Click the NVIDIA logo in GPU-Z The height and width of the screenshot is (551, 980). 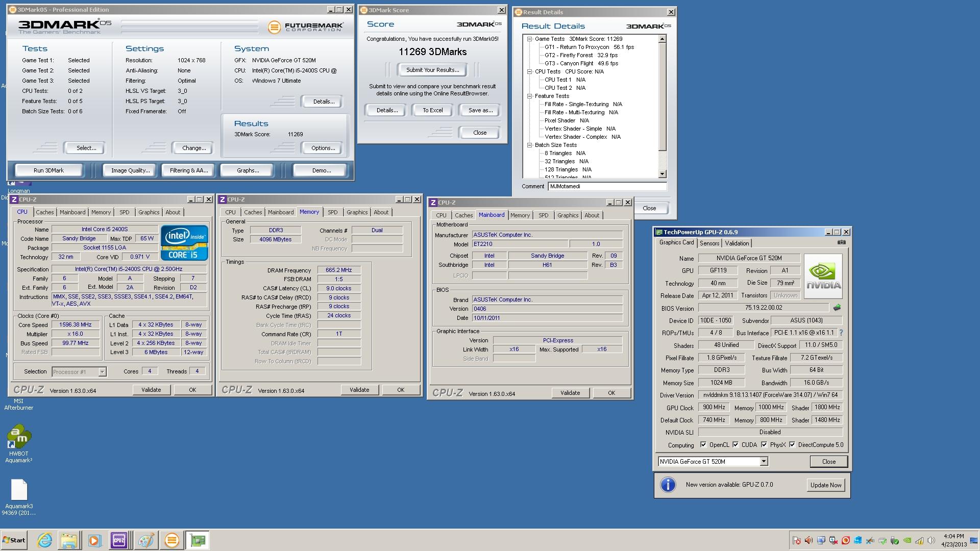click(x=823, y=276)
